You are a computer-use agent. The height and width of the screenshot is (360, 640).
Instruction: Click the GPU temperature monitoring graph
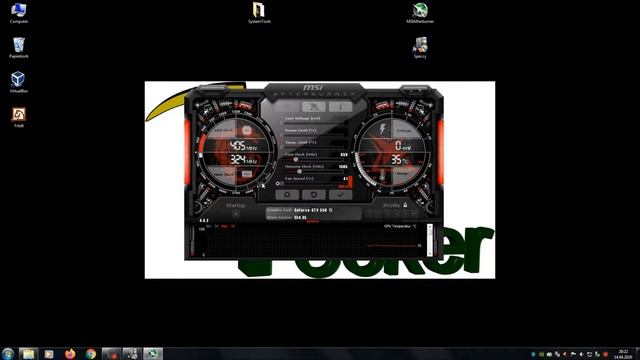[x=312, y=242]
